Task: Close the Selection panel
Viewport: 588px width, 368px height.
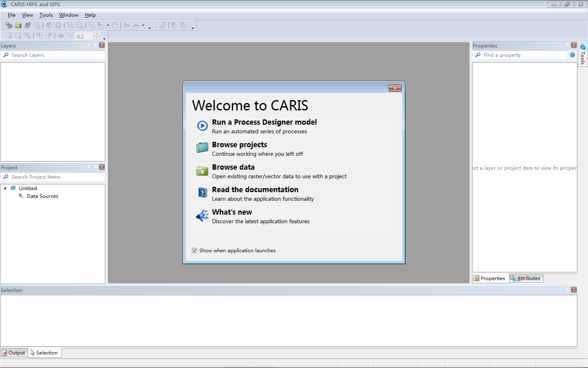Action: [574, 289]
